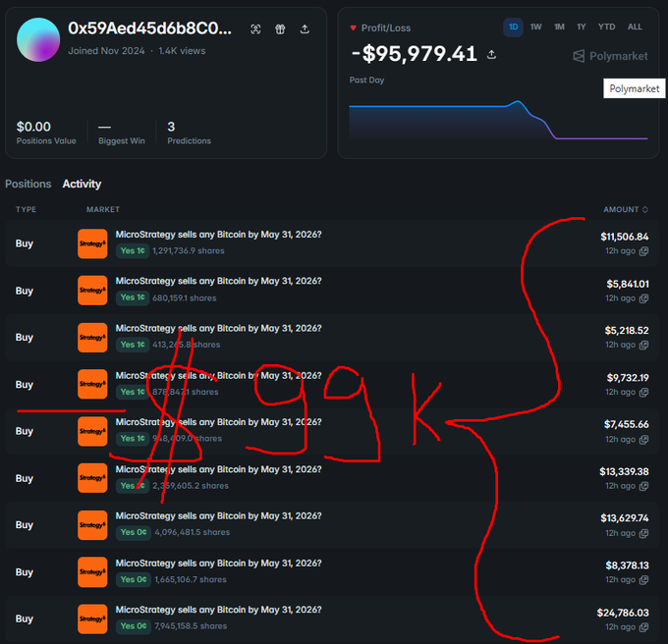This screenshot has height=644, width=668.
Task: Click the share icon next to wallet address
Action: tap(305, 28)
